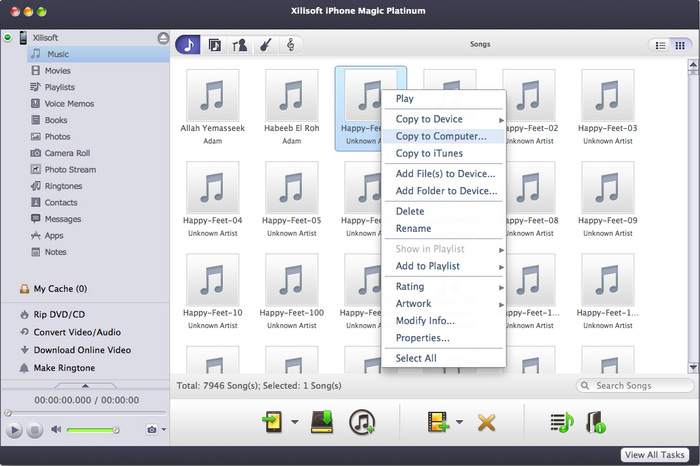Open the Add Files dropdown arrow

(x=459, y=422)
